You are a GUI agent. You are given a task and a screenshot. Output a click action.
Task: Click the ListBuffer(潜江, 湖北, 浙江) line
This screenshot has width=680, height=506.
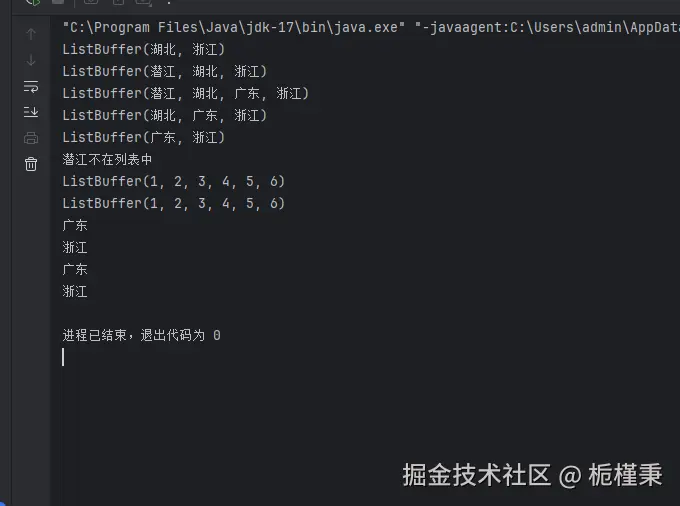coord(165,72)
